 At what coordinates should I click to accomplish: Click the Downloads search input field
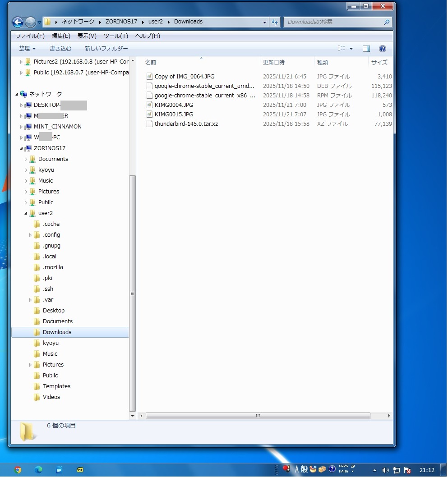(x=334, y=22)
